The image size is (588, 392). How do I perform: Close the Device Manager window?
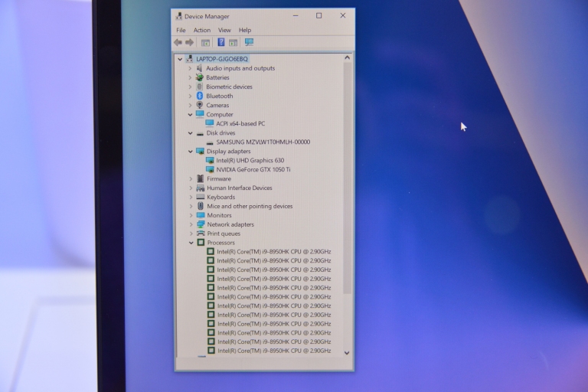coord(343,15)
